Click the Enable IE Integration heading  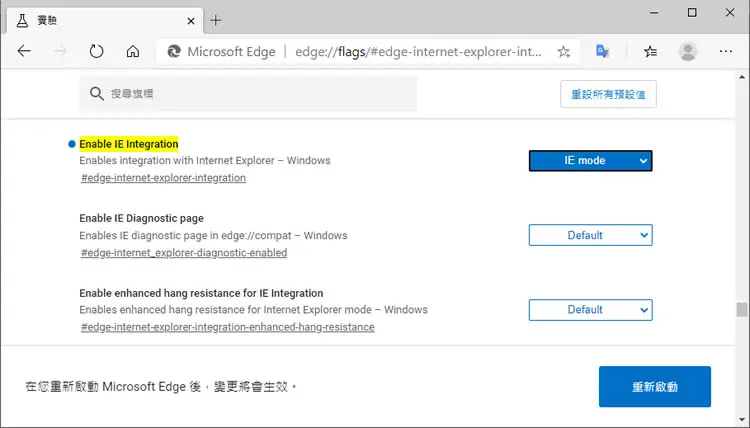129,144
